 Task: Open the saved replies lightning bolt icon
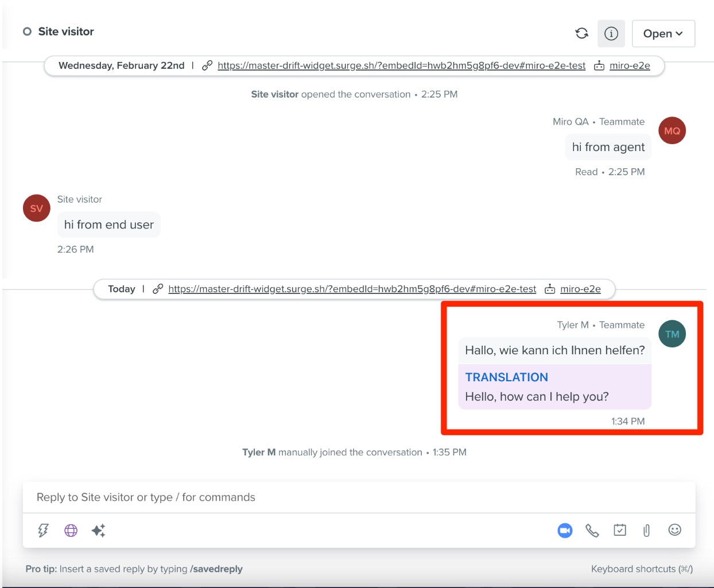point(43,530)
